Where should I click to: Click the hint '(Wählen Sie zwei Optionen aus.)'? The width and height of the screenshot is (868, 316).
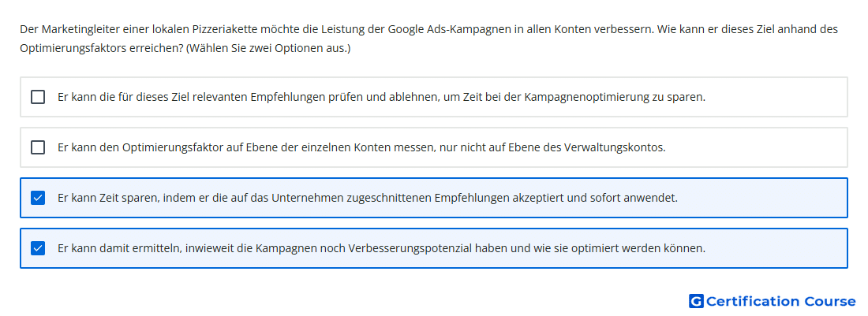click(x=268, y=49)
